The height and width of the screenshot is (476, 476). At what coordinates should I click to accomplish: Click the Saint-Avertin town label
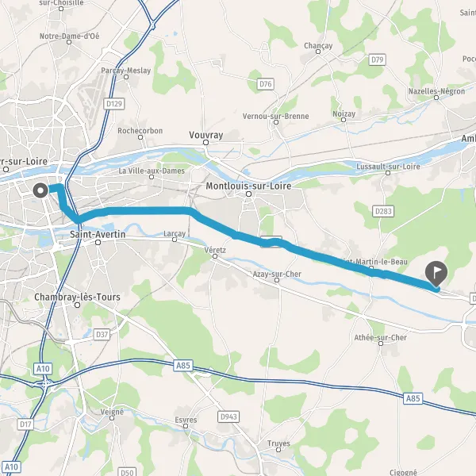click(98, 234)
